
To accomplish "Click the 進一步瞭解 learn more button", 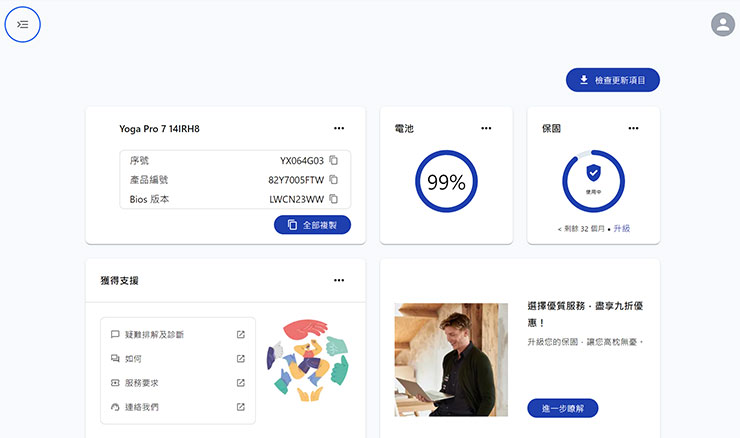I will [563, 408].
